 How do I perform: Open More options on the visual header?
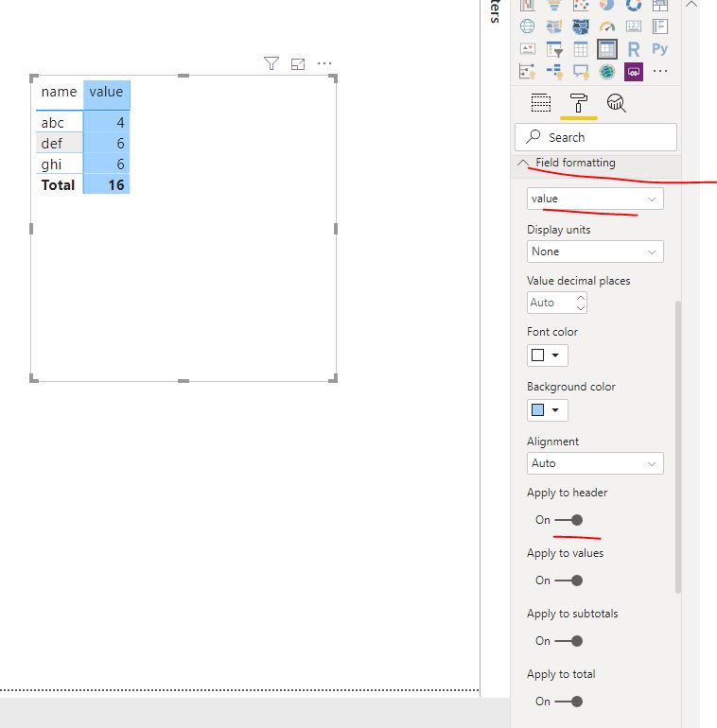(324, 63)
